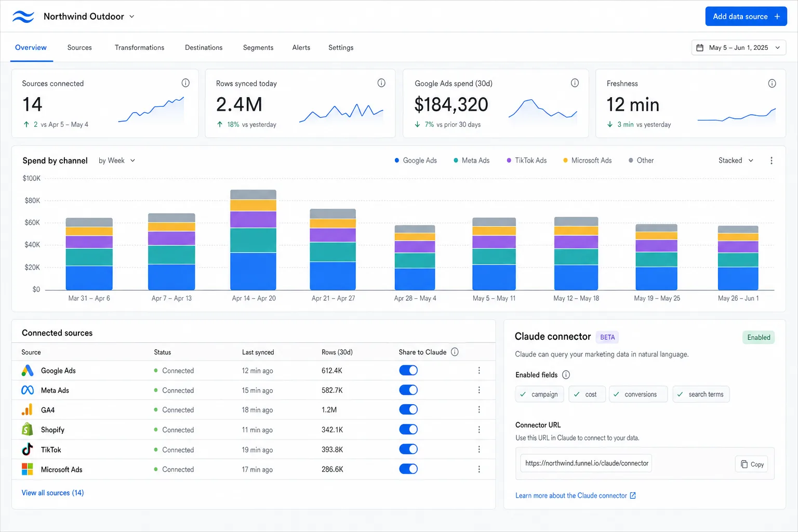
Task: Click the Share to Claude info icon
Action: coord(455,352)
